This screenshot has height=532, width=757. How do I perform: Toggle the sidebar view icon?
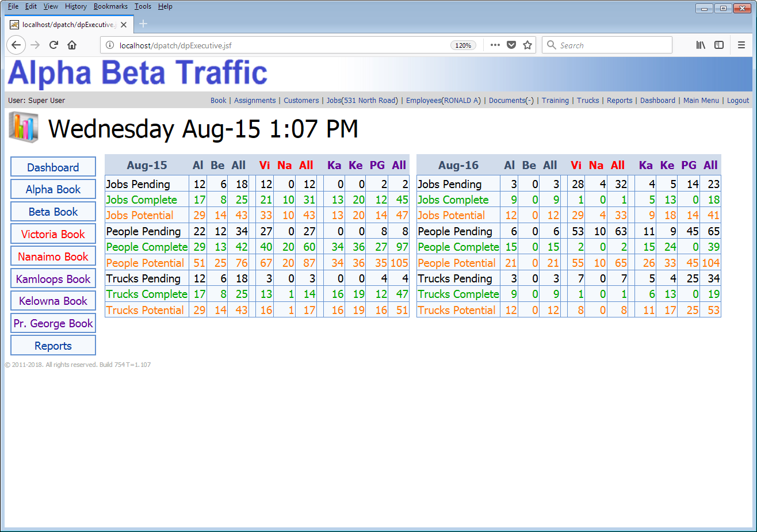719,45
